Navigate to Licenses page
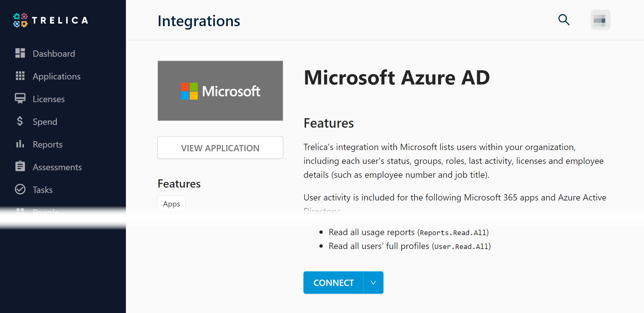Screen dimensions: 644x313 (49, 99)
